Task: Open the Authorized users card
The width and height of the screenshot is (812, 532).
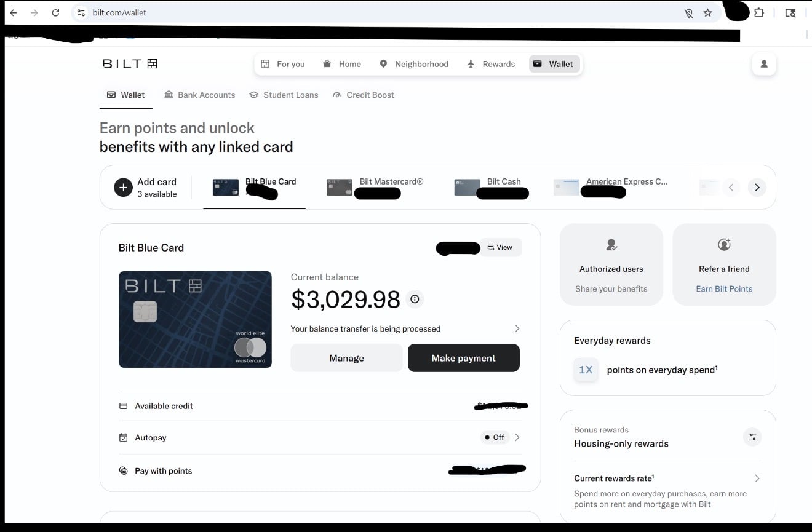Action: [x=611, y=264]
